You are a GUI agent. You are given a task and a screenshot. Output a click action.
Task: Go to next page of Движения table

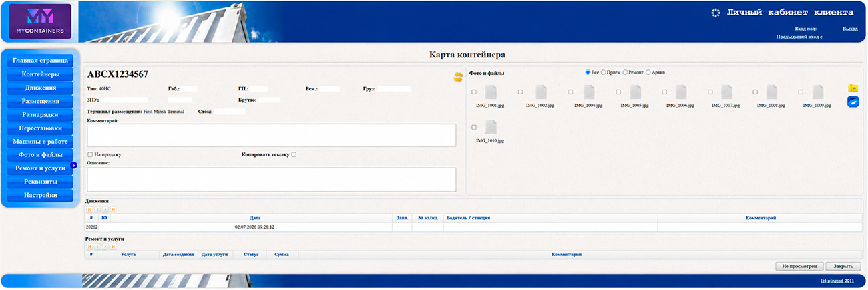(105, 210)
